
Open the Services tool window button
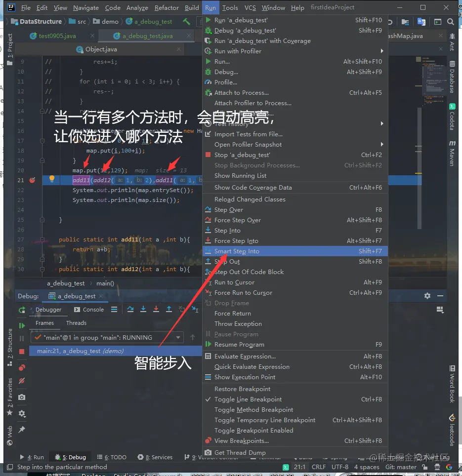(155, 457)
